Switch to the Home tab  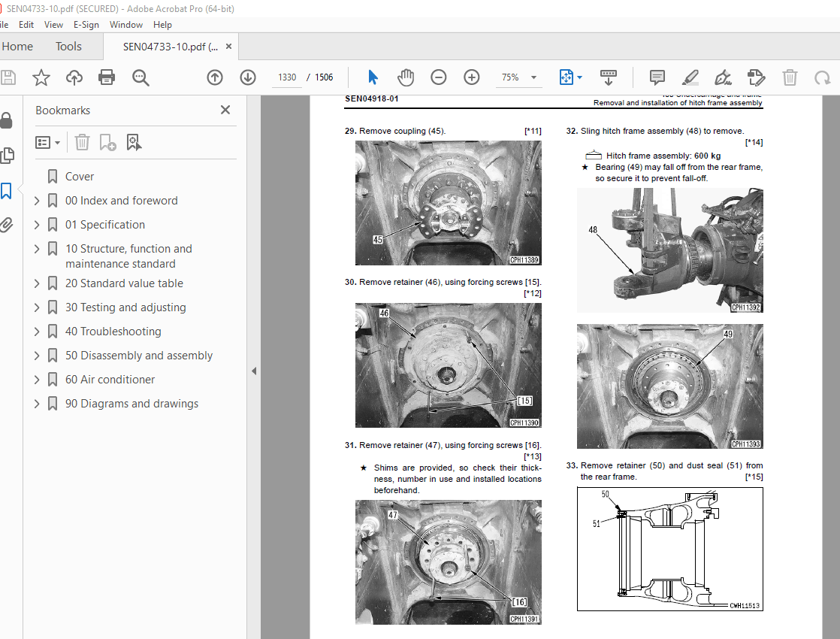point(18,46)
